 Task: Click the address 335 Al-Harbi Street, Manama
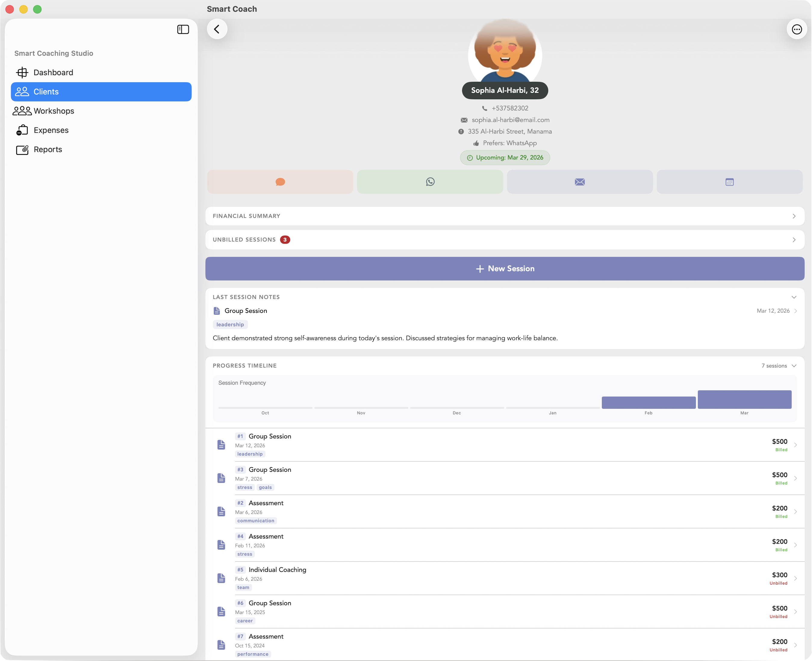[509, 131]
